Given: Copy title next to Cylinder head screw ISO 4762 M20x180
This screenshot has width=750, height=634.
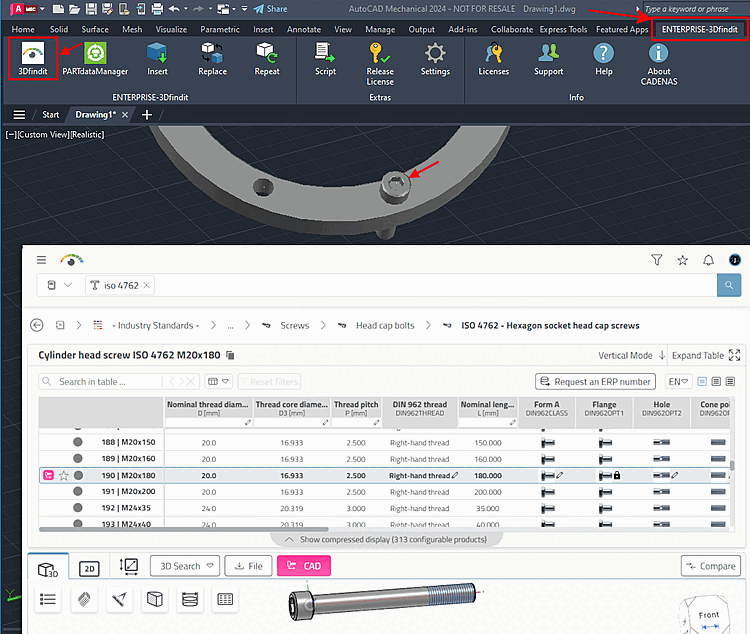Looking at the screenshot, I should point(230,355).
